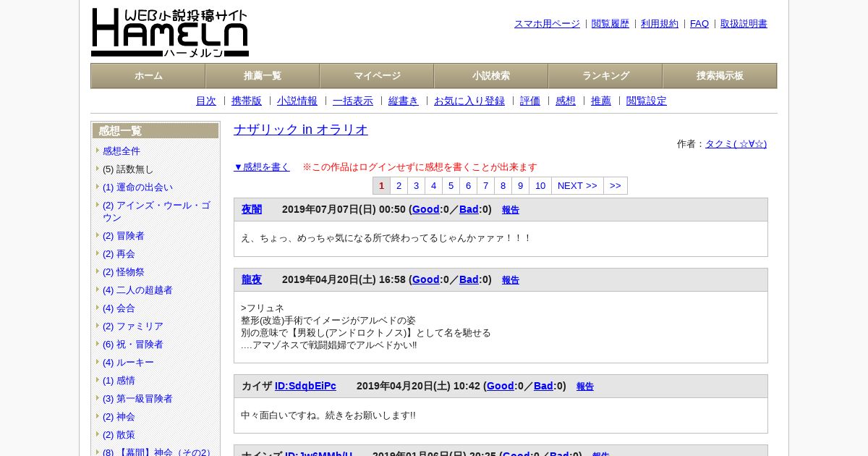Open the ホーム navigation tab
This screenshot has height=456, width=868.
148,76
